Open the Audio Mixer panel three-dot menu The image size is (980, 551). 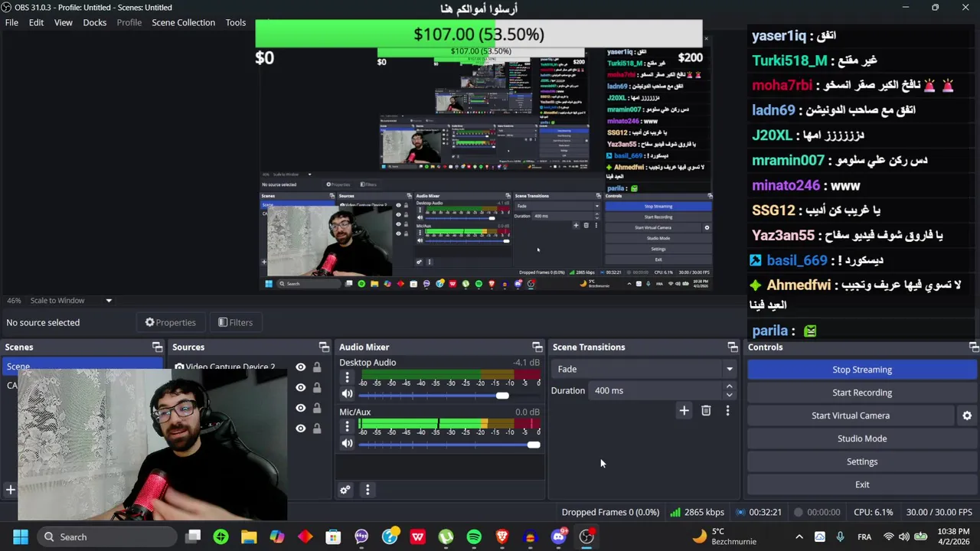367,490
